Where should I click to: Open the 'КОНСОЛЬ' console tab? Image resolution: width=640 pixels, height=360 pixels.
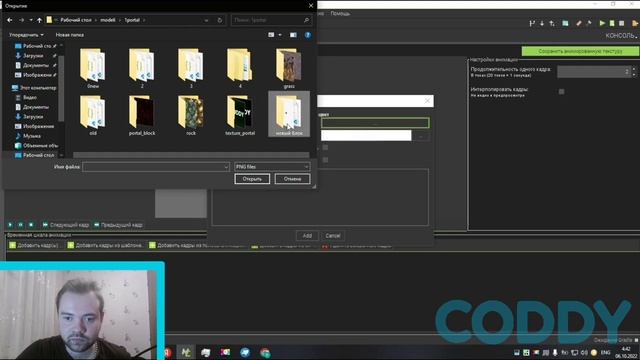(621, 36)
